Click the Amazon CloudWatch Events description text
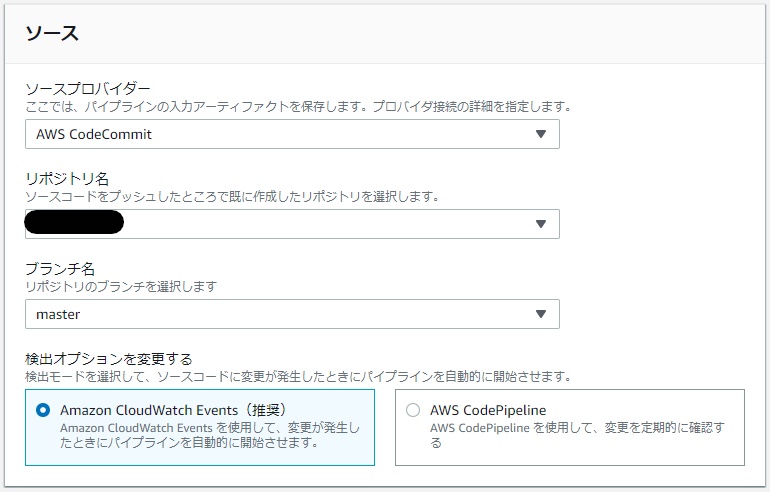This screenshot has height=492, width=770. (210, 435)
